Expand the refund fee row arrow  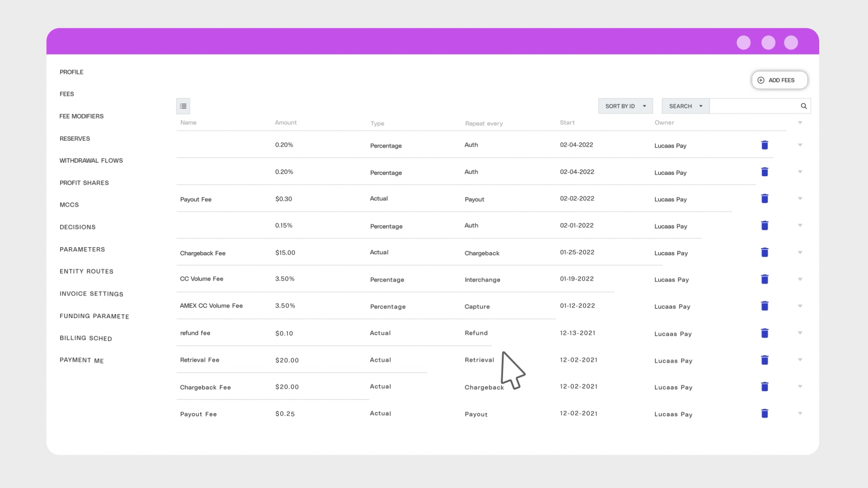[x=800, y=333]
